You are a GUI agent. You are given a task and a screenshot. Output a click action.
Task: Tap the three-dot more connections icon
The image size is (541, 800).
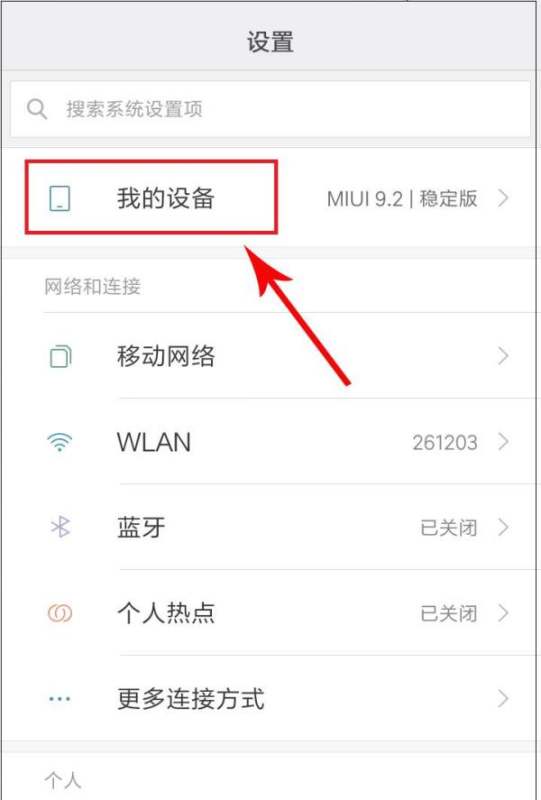(60, 698)
